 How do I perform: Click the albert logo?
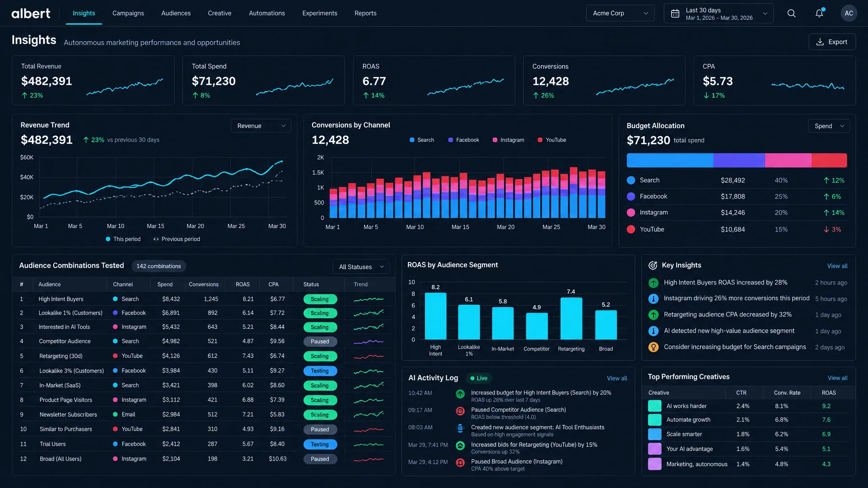point(31,14)
